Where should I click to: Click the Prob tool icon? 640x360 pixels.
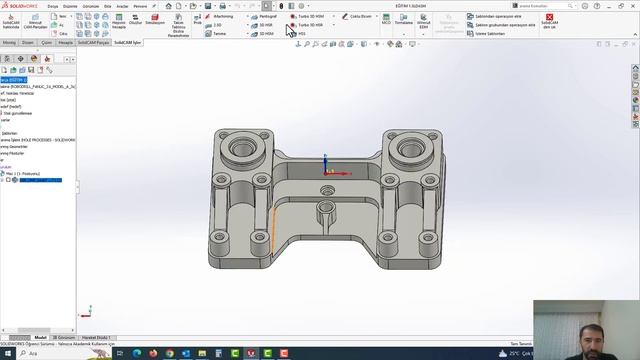(x=198, y=19)
